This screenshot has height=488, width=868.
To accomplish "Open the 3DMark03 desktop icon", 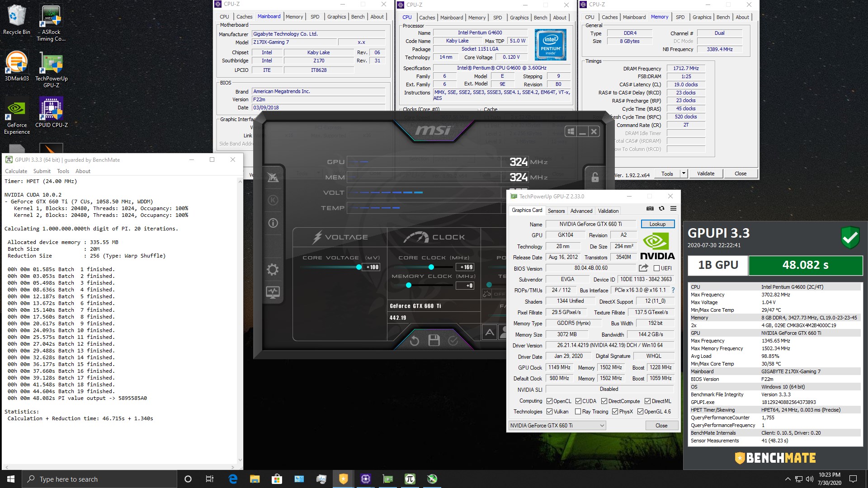I will pyautogui.click(x=17, y=66).
